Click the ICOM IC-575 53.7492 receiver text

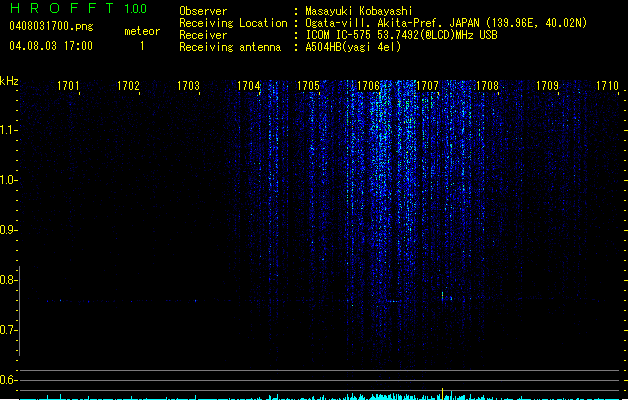(x=401, y=35)
